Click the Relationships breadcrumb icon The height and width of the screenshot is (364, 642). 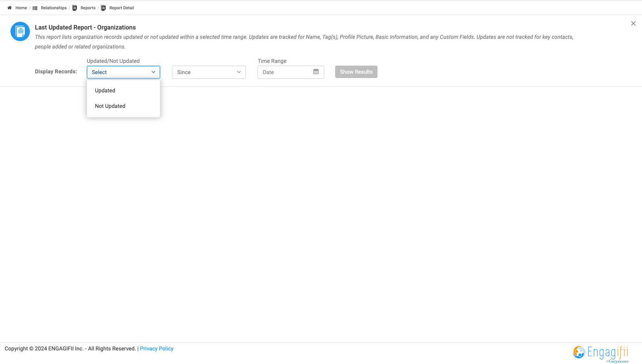tap(35, 8)
